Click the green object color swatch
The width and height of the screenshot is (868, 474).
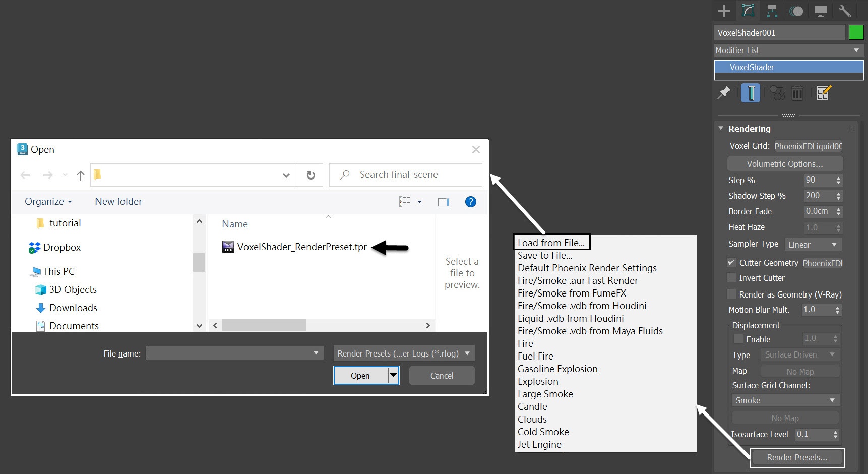(856, 32)
